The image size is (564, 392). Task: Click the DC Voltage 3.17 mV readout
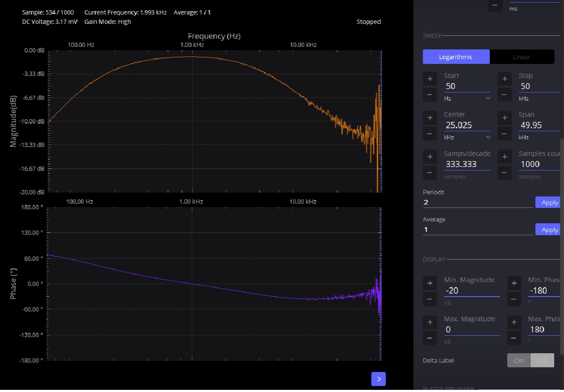[49, 22]
